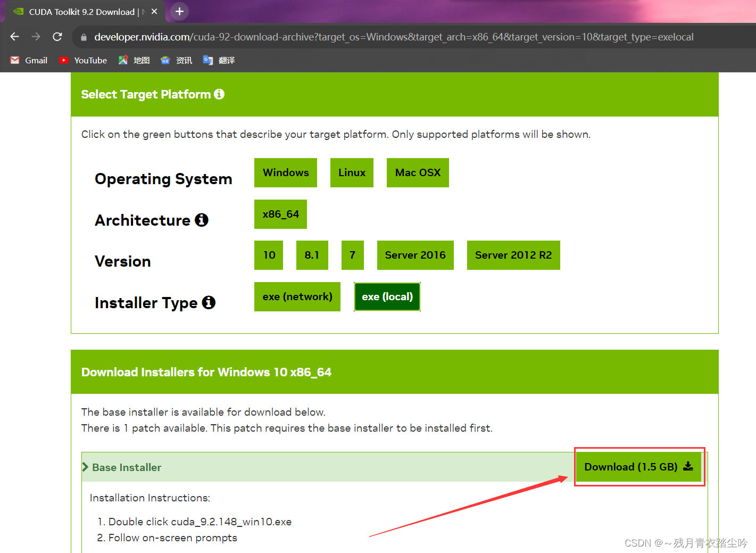Choose Server 2012 R2 version
Viewport: 756px width, 553px height.
coord(513,255)
